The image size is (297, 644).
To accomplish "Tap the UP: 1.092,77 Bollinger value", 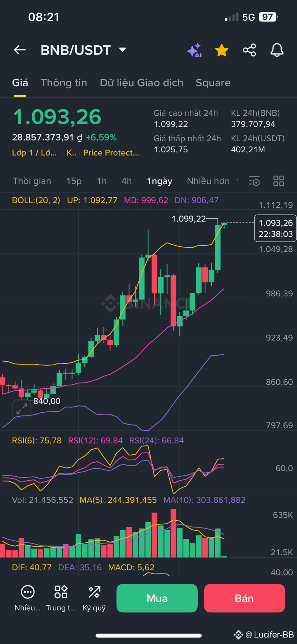I will [92, 200].
